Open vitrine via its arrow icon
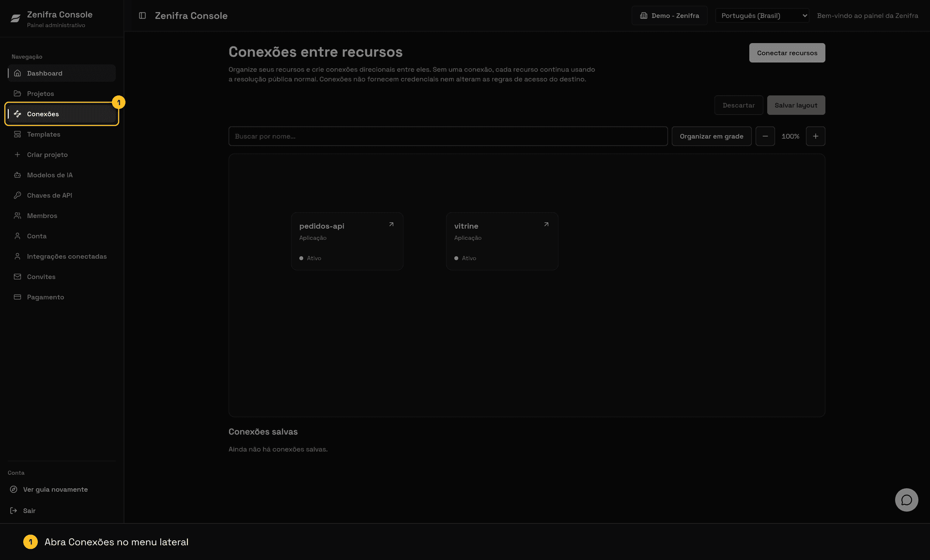Viewport: 930px width, 560px height. pos(546,224)
